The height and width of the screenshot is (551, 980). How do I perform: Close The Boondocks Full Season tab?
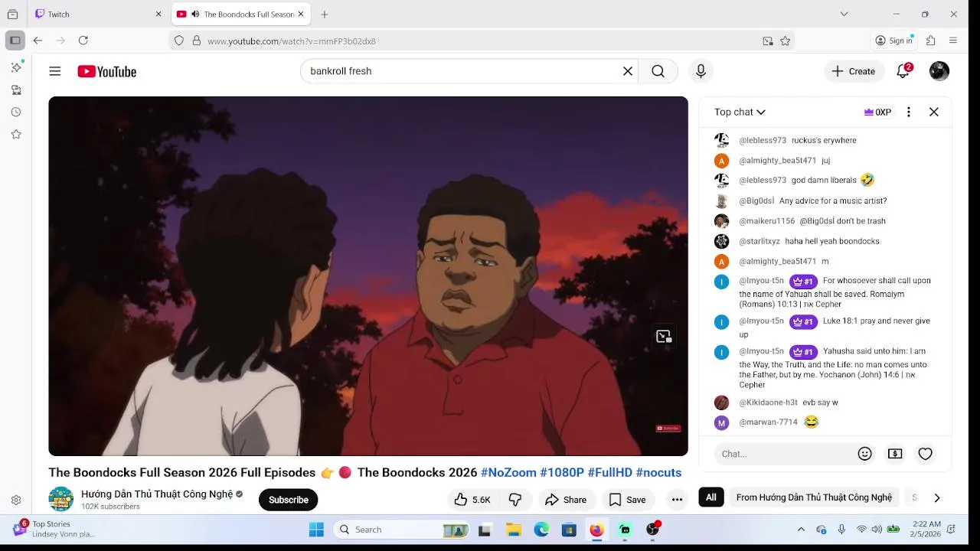tap(301, 14)
